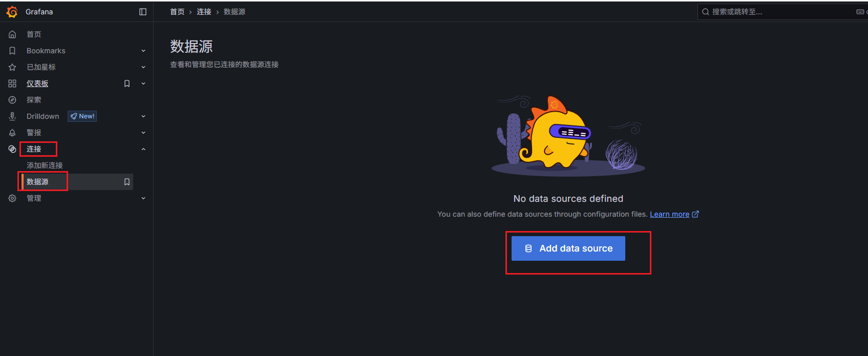Expand the Bookmarks section chevron
This screenshot has width=868, height=356.
click(143, 51)
